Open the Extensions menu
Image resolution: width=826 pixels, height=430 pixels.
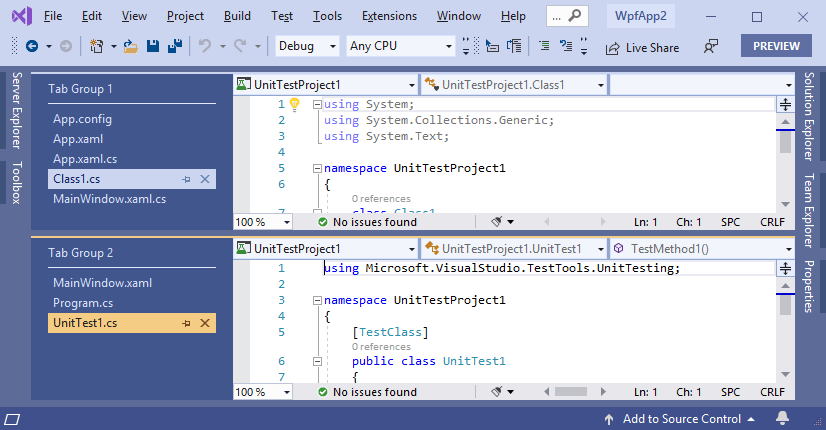[x=389, y=16]
